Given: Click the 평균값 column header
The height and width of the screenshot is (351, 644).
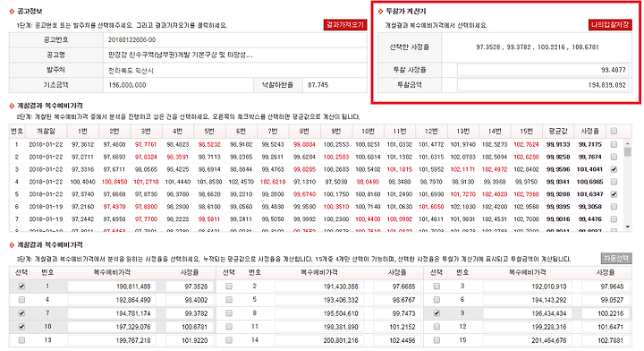Looking at the screenshot, I should (558, 131).
